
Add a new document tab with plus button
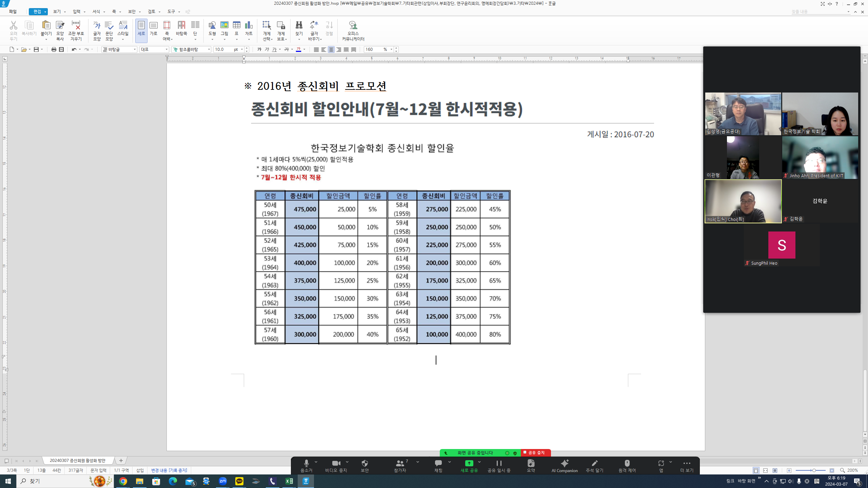[x=121, y=461]
